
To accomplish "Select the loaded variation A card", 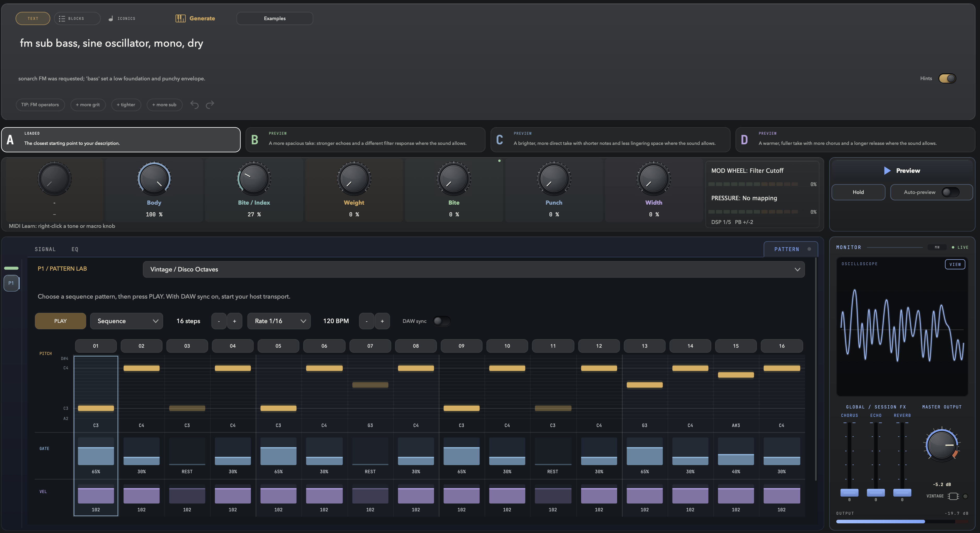I will point(121,140).
